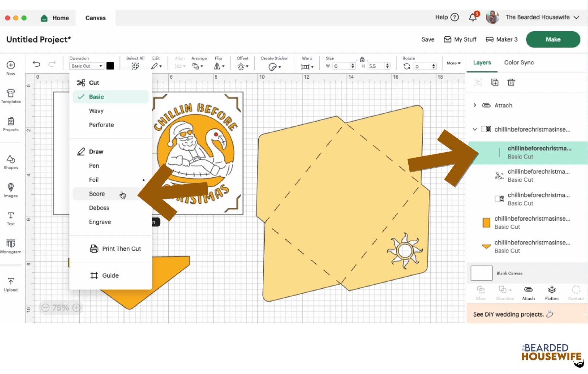Image resolution: width=588 pixels, height=374 pixels.
Task: Click the Rotate input field
Action: coord(422,66)
